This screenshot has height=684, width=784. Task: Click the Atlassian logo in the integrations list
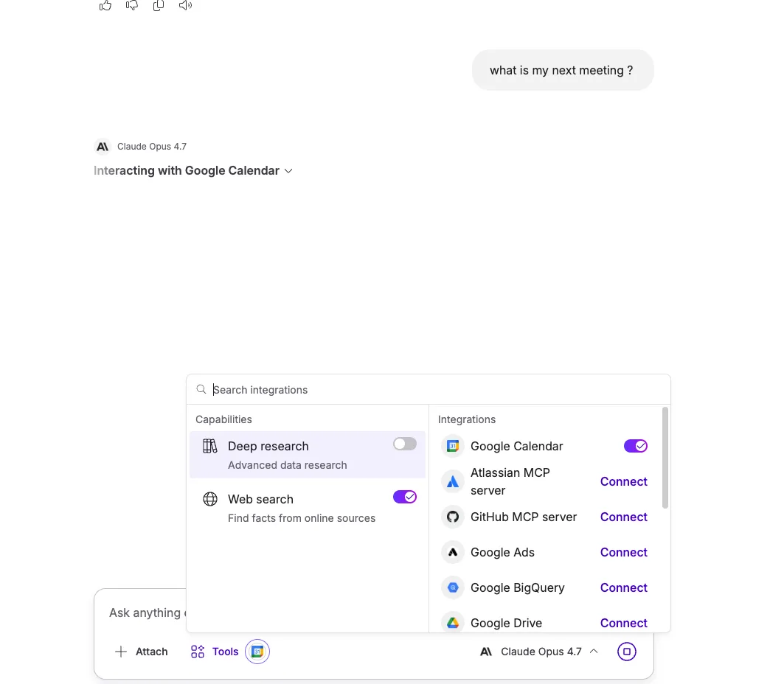[452, 481]
